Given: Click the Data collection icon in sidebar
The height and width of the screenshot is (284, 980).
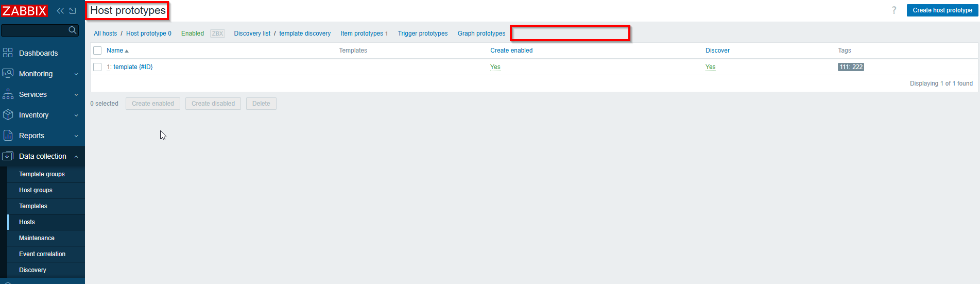Looking at the screenshot, I should [x=8, y=156].
